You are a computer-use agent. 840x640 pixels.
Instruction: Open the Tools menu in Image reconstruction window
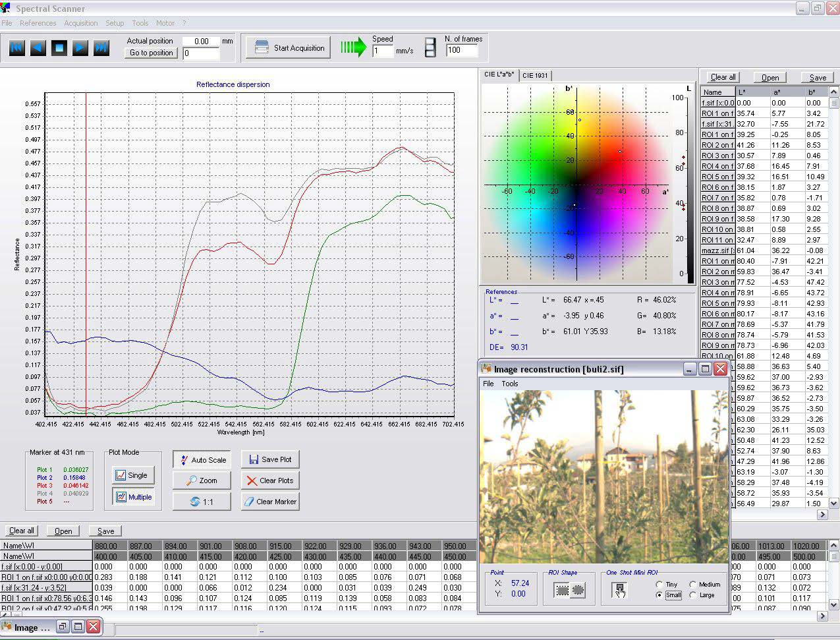509,384
